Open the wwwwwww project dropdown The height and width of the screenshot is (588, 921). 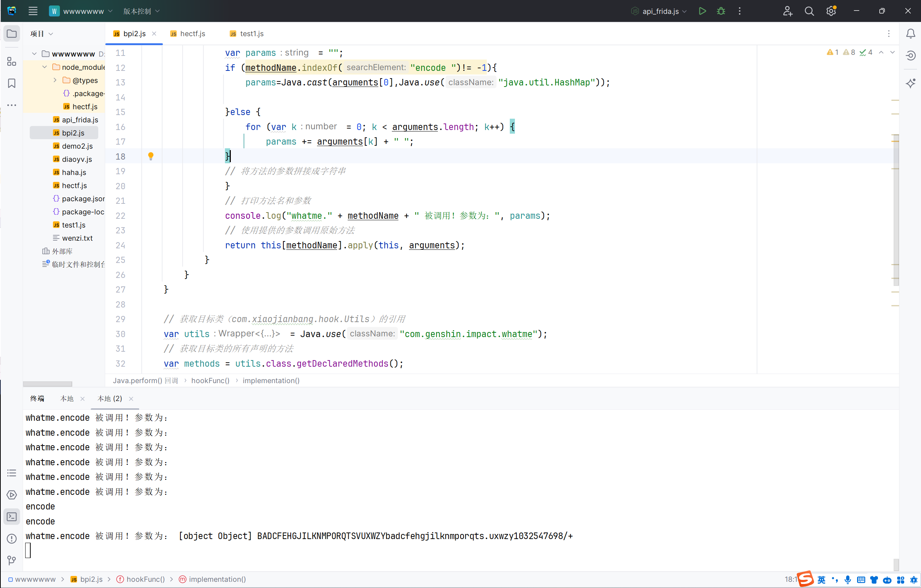(81, 11)
